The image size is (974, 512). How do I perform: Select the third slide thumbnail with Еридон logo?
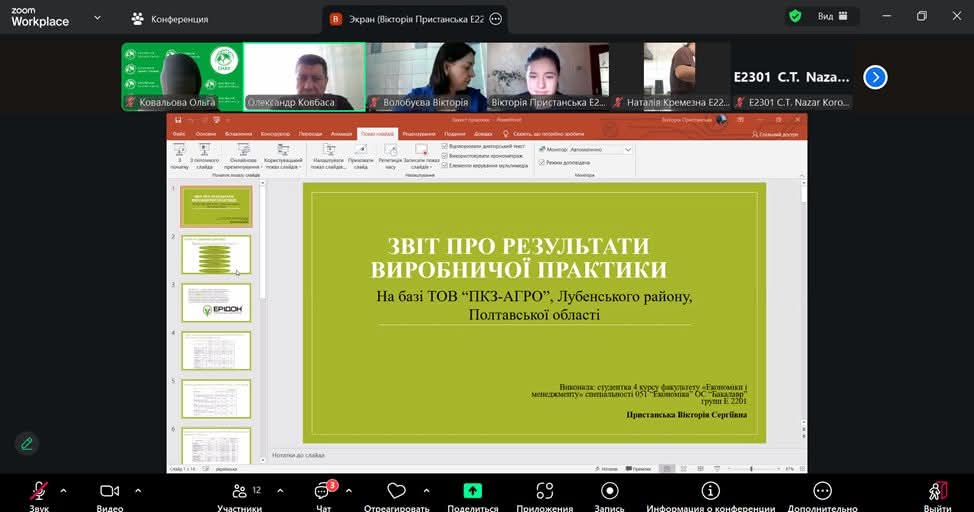pyautogui.click(x=216, y=303)
